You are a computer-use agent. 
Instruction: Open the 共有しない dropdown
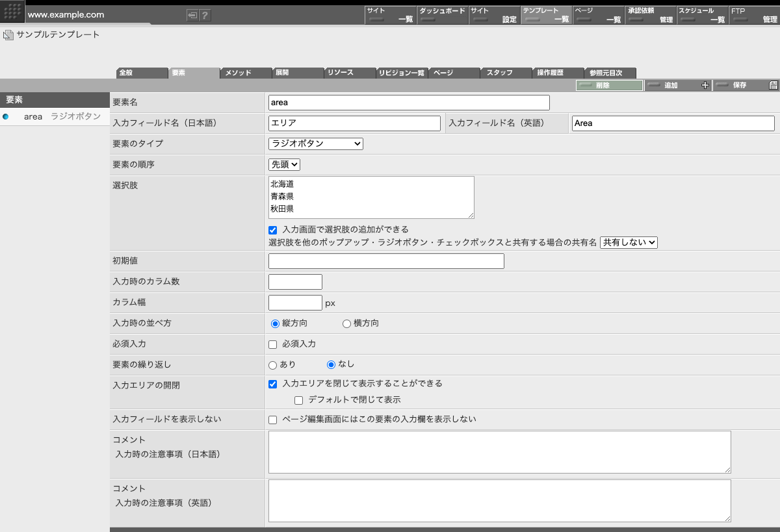[628, 242]
